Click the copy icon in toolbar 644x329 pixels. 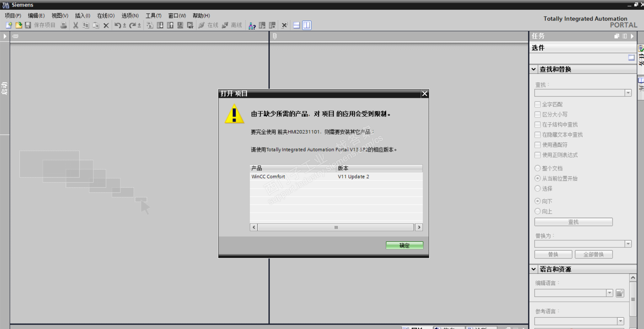(x=86, y=25)
